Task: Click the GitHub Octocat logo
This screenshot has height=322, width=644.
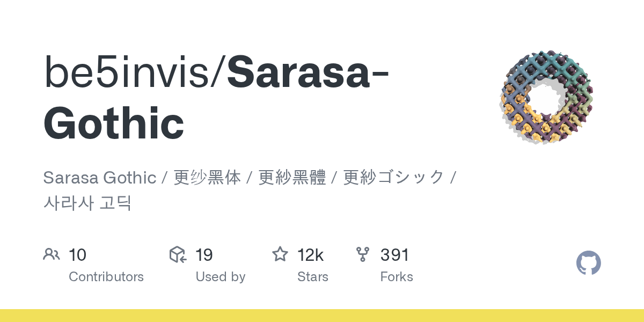Action: pos(588,263)
